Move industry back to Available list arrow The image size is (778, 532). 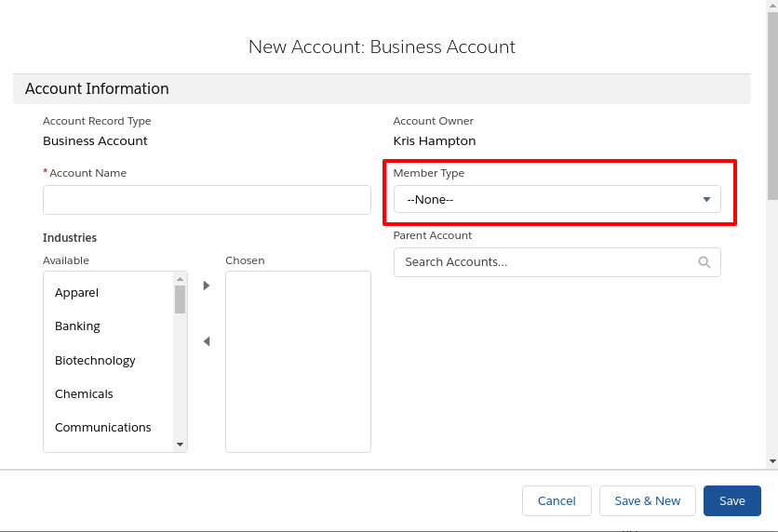207,341
